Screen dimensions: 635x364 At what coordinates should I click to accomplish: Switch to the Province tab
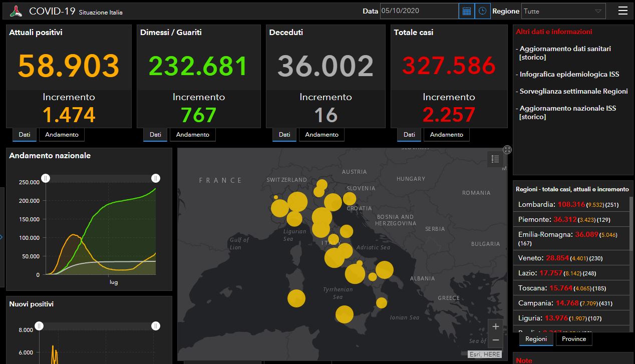click(574, 339)
